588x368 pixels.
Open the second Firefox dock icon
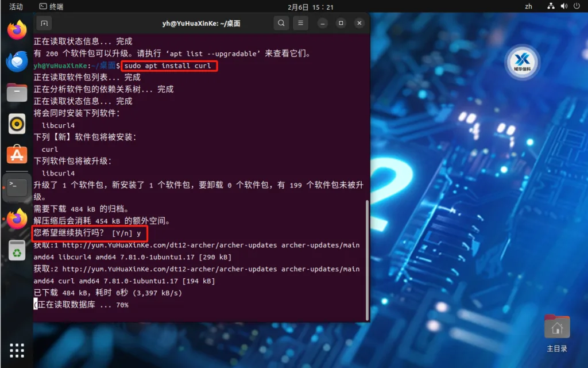pyautogui.click(x=17, y=218)
